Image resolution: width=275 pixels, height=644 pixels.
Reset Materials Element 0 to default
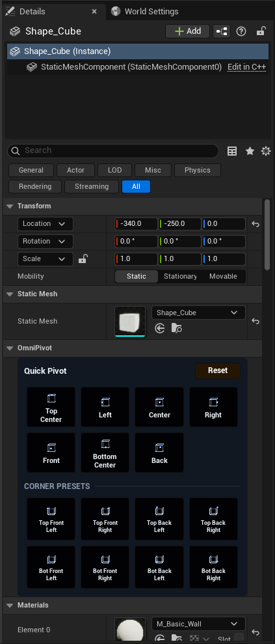(255, 632)
